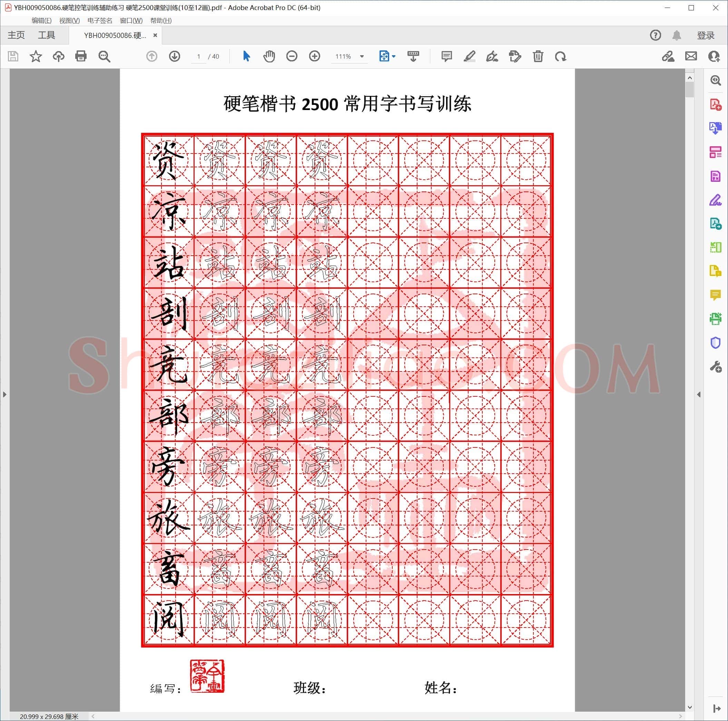Activate the hand pan tool
This screenshot has width=728, height=721.
tap(269, 57)
